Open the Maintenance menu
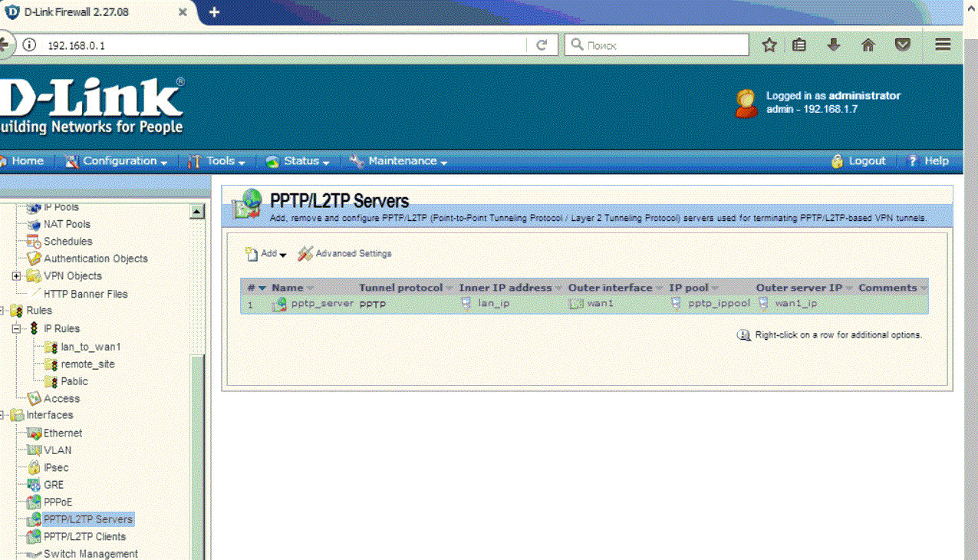978x560 pixels. [398, 161]
